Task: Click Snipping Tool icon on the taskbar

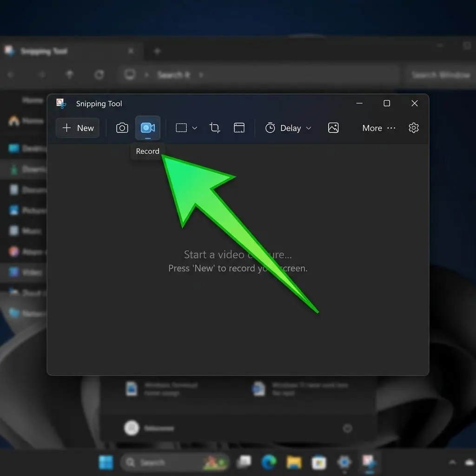Action: pyautogui.click(x=369, y=463)
